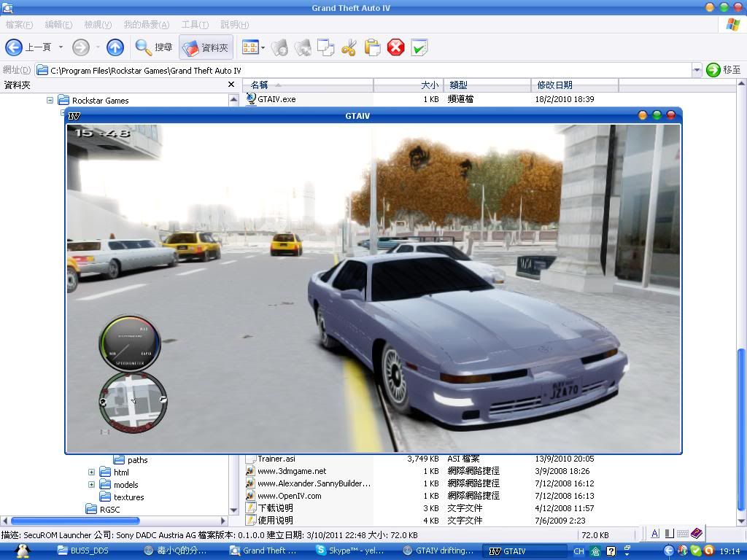This screenshot has width=747, height=560.
Task: Open the Search (搜尋) panel
Action: 154,47
